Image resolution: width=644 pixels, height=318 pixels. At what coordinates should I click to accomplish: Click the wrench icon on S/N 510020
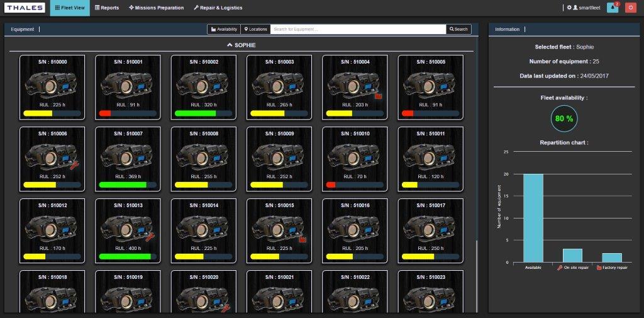[226, 308]
